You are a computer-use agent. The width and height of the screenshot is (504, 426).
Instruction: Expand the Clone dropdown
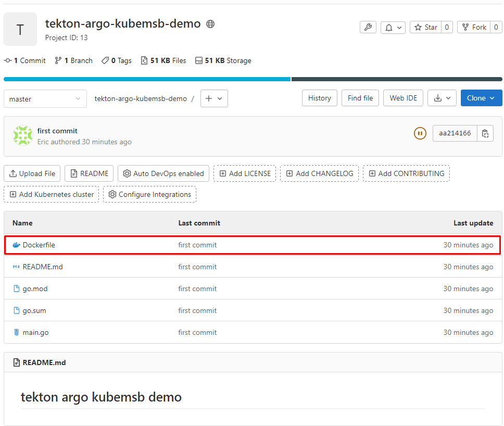tap(481, 98)
